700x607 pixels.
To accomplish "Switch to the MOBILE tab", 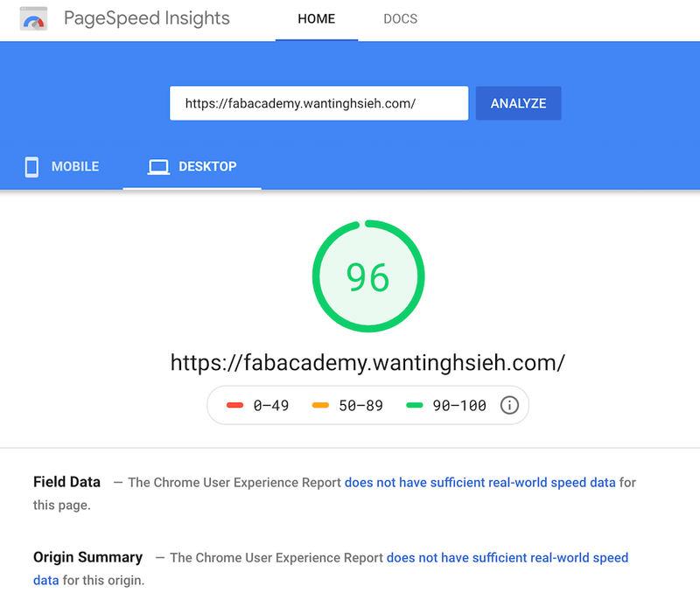I will [x=62, y=167].
